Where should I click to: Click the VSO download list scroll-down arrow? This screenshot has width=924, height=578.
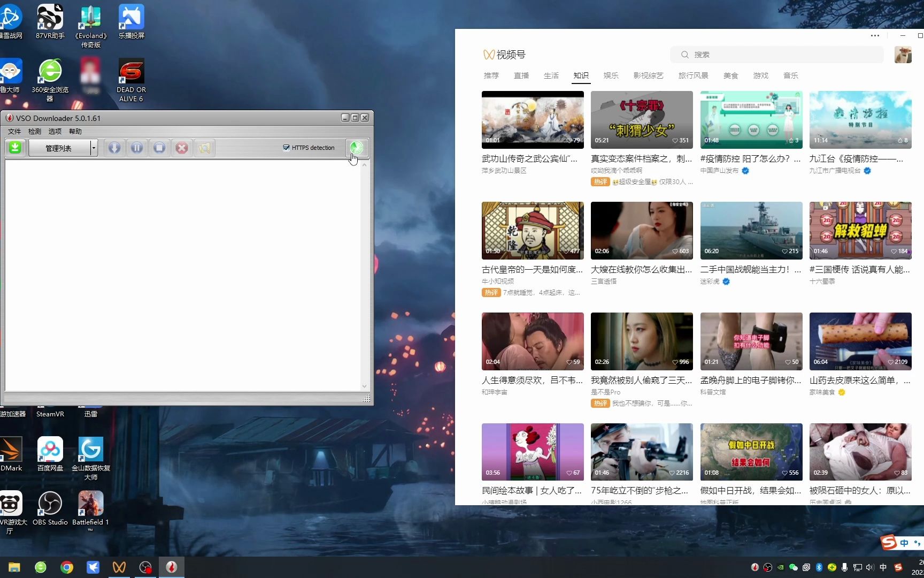click(365, 386)
